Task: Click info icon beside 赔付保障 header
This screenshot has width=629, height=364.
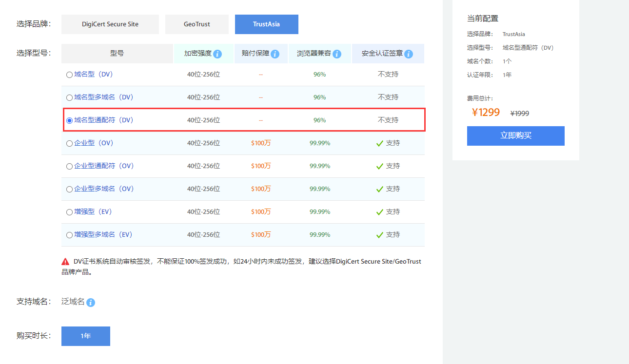Action: (x=275, y=54)
